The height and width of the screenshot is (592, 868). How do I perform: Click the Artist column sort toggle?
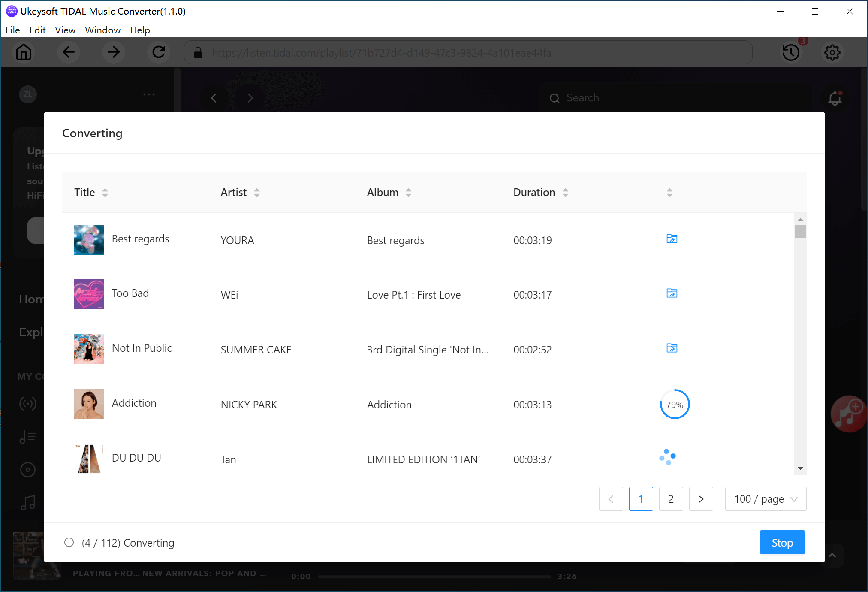tap(258, 193)
